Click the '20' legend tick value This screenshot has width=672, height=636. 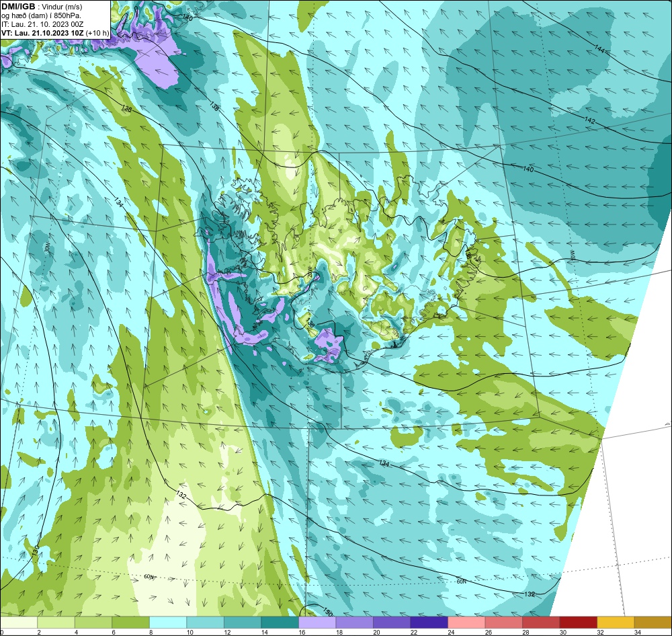click(376, 632)
